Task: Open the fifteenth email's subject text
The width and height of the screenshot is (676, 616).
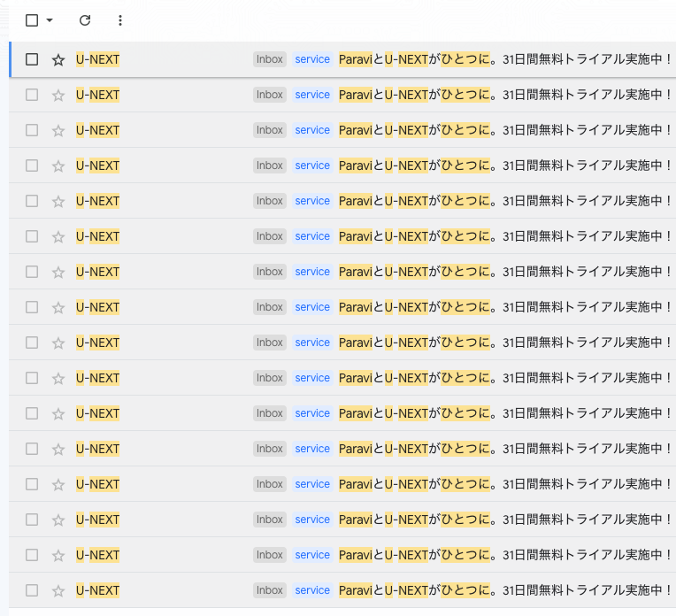Action: (505, 555)
